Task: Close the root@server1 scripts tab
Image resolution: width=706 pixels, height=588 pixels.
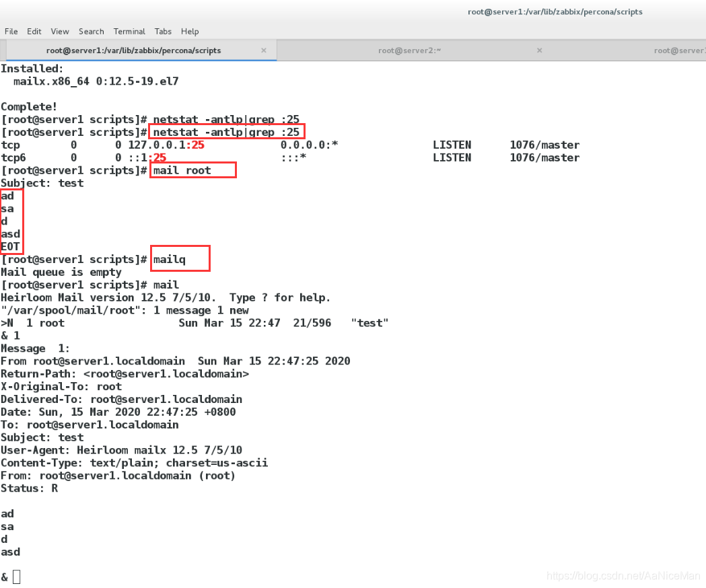Action: 264,50
